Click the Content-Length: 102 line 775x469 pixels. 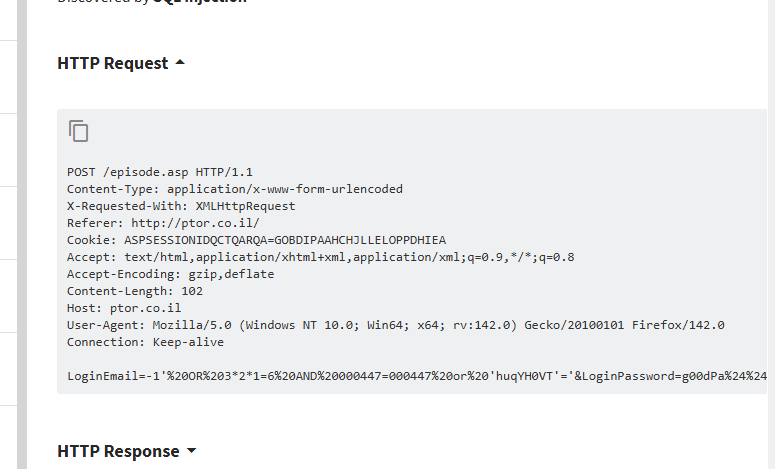click(x=135, y=291)
